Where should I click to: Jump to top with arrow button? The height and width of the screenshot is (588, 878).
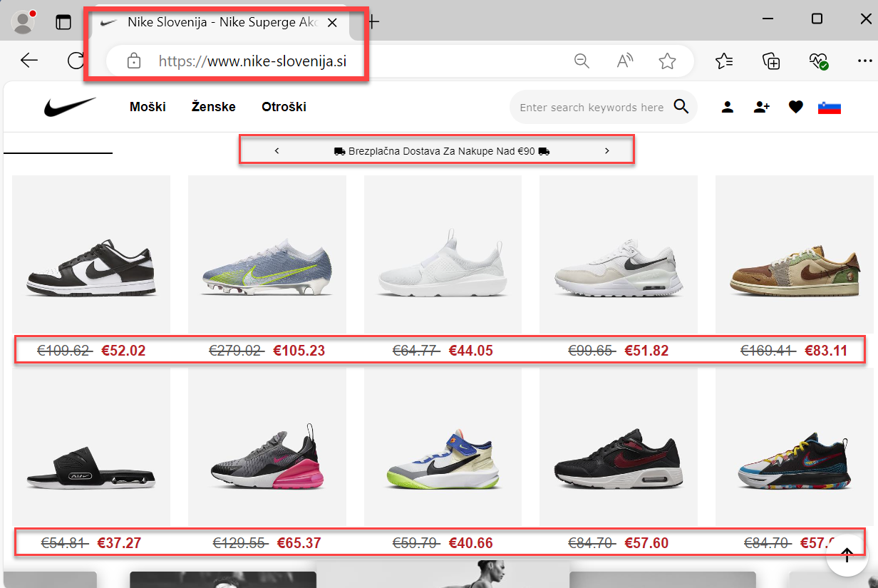847,555
